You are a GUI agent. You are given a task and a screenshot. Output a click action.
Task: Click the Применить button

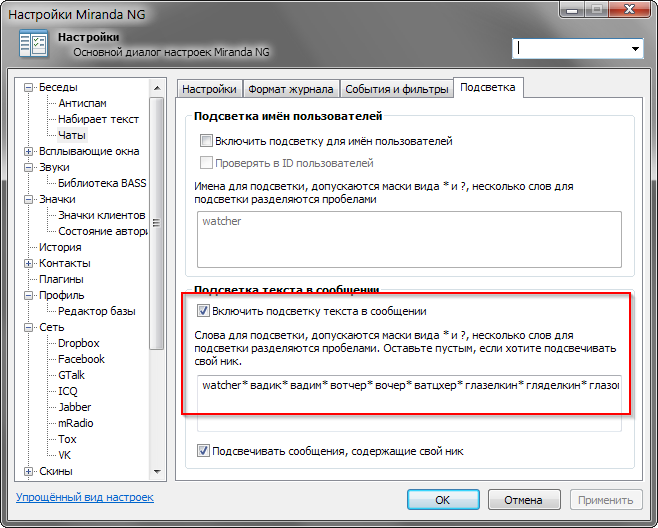tap(606, 500)
